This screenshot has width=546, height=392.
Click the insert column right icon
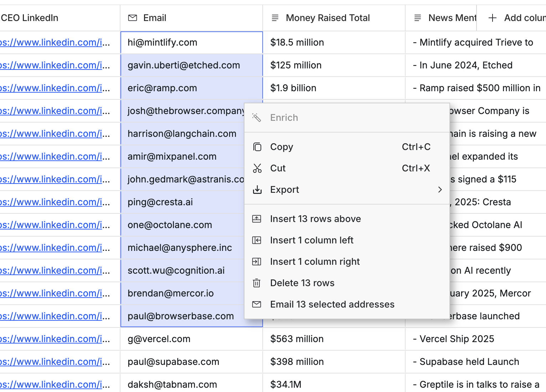(x=257, y=262)
